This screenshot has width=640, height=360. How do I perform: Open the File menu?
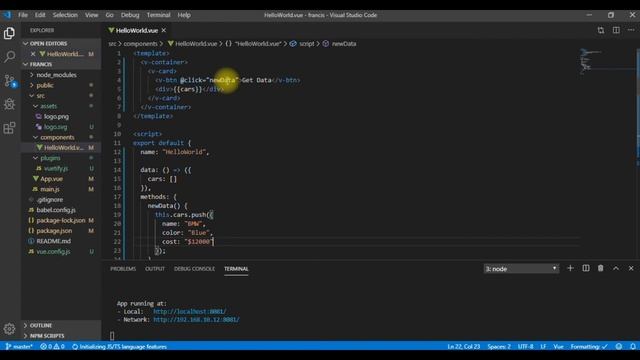point(23,15)
